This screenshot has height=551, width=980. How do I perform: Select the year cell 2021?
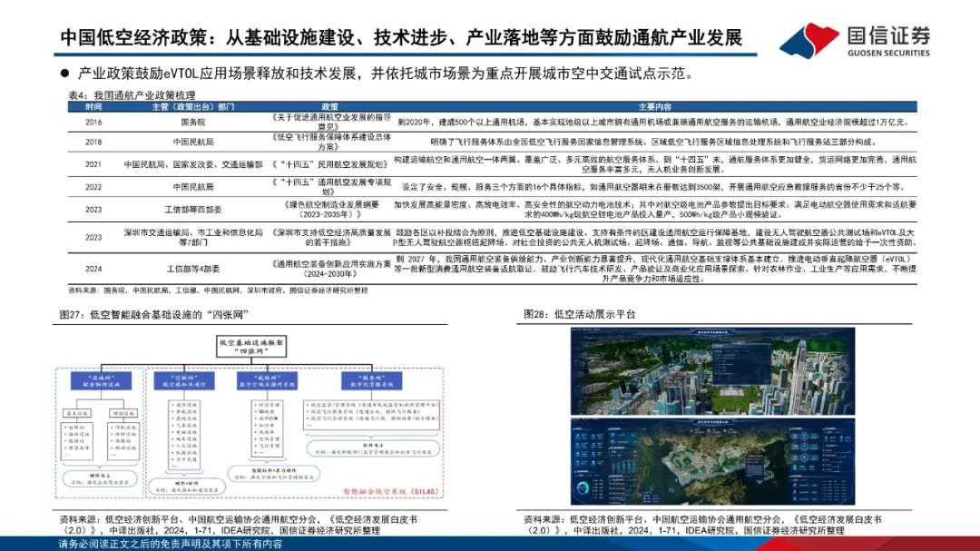tap(93, 164)
